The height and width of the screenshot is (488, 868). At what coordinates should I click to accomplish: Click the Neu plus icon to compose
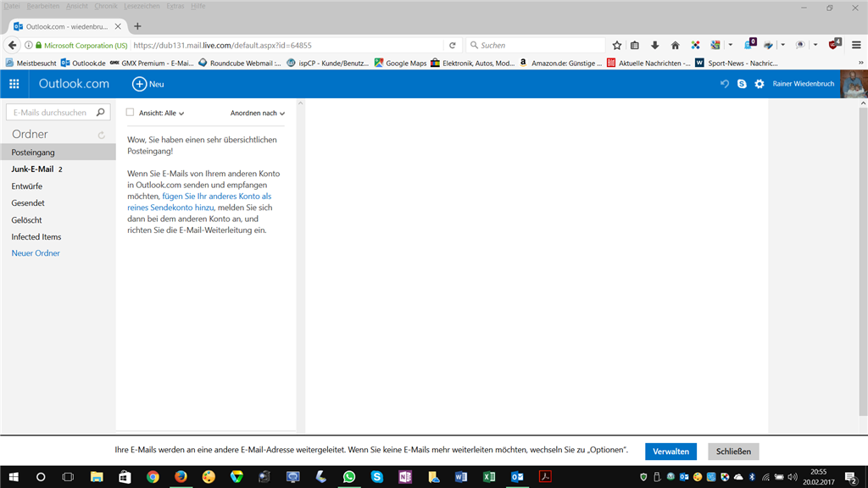(x=139, y=84)
